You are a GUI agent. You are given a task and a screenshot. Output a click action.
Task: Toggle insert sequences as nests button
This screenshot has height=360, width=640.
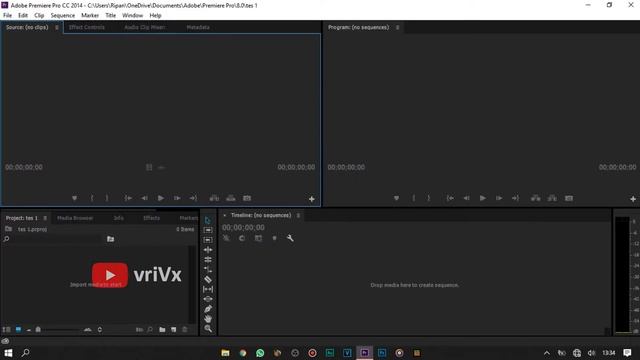[x=226, y=238]
